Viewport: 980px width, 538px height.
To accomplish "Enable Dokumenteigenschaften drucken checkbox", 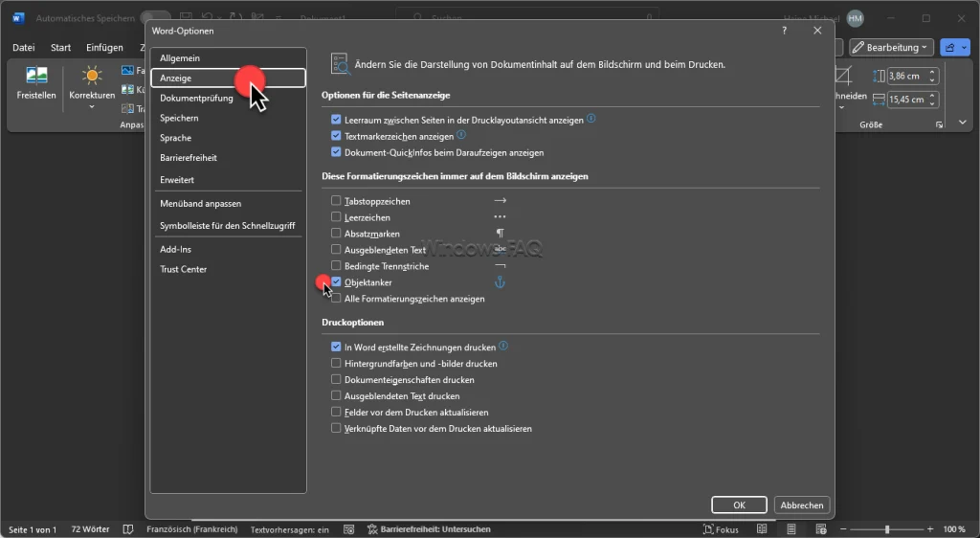I will tap(336, 379).
